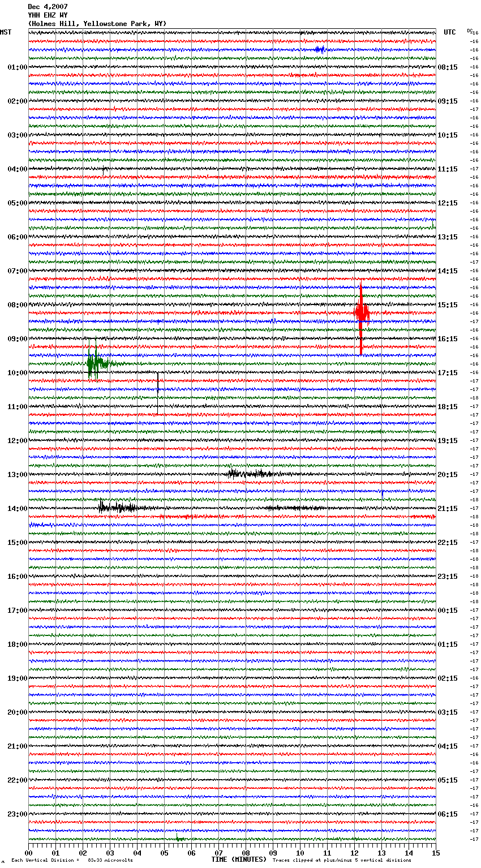Click the 'Dec 4,2007' date header
The width and height of the screenshot is (481, 868).
48,7
